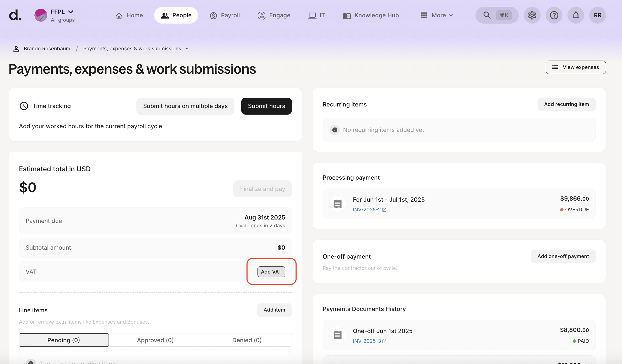Click Add recurring item
The width and height of the screenshot is (622, 364).
(x=566, y=104)
